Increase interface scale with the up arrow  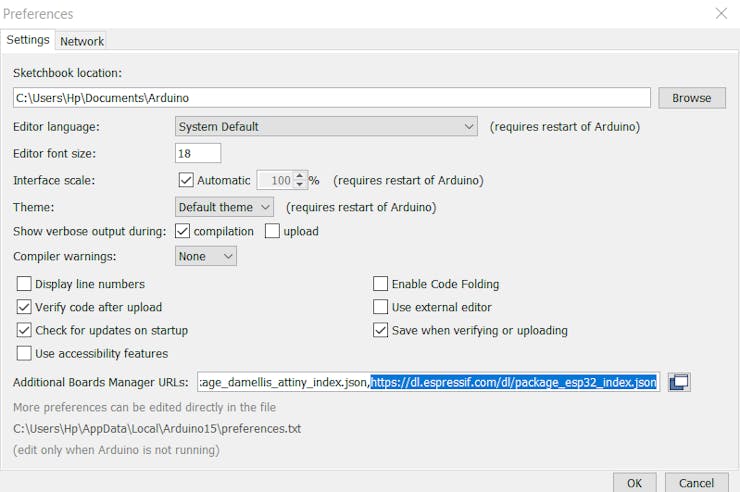[299, 176]
